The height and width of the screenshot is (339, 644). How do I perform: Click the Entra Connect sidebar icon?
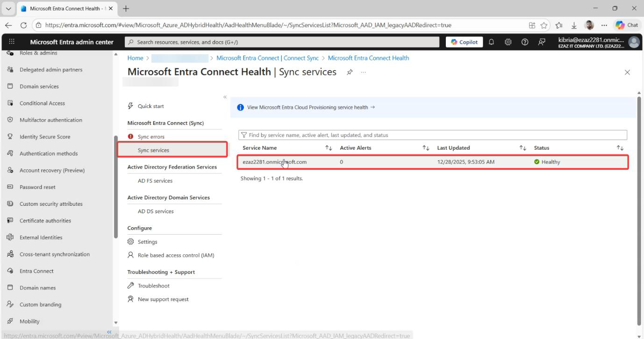pyautogui.click(x=10, y=271)
